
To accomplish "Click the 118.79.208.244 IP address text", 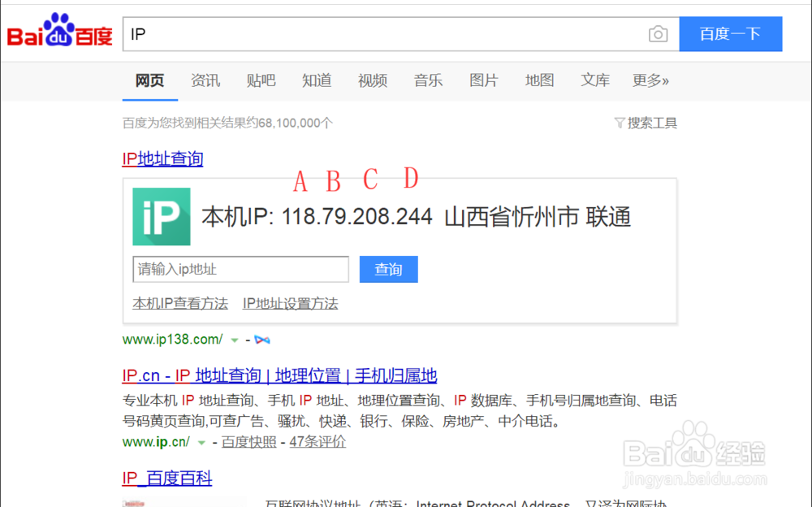I will tap(356, 217).
